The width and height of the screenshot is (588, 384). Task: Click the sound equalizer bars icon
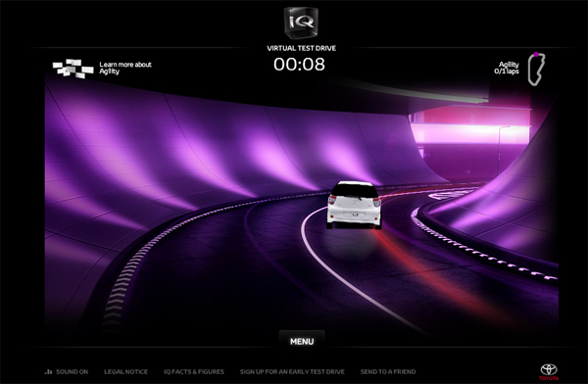coord(48,371)
